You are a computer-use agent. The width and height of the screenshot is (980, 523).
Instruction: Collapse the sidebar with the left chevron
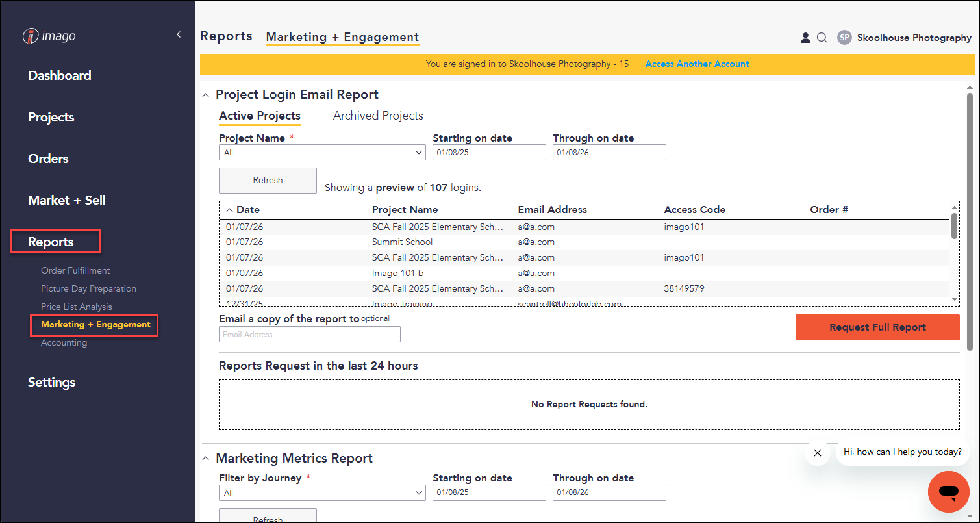179,35
